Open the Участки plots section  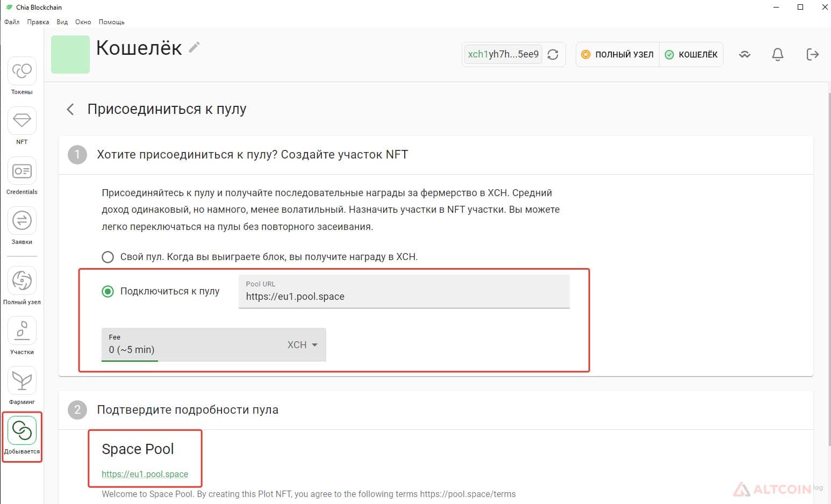[x=22, y=335]
